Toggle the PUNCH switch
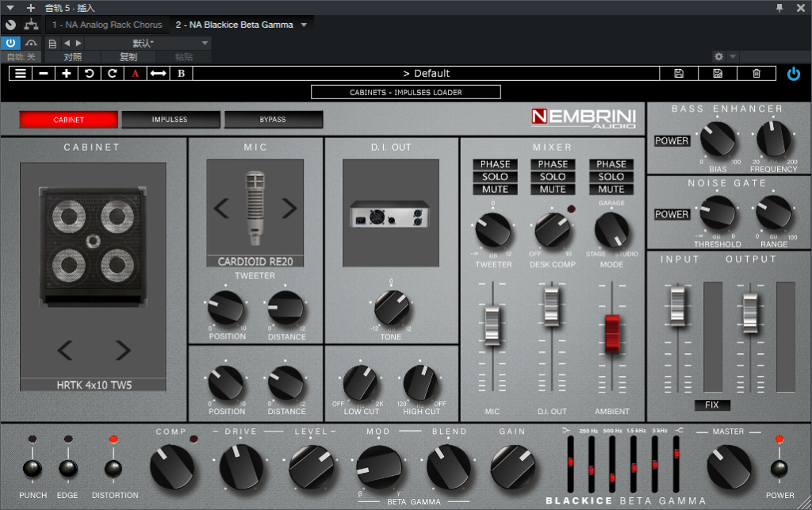The image size is (812, 510). pos(32,468)
